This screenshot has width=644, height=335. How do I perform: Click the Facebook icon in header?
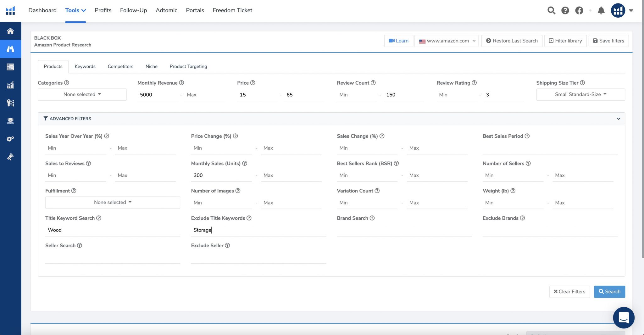click(579, 10)
